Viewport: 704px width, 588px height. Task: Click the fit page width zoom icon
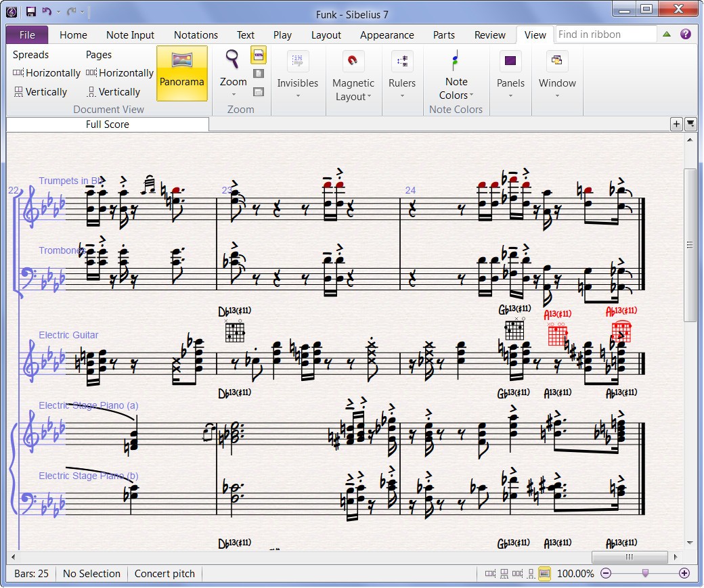[x=259, y=92]
